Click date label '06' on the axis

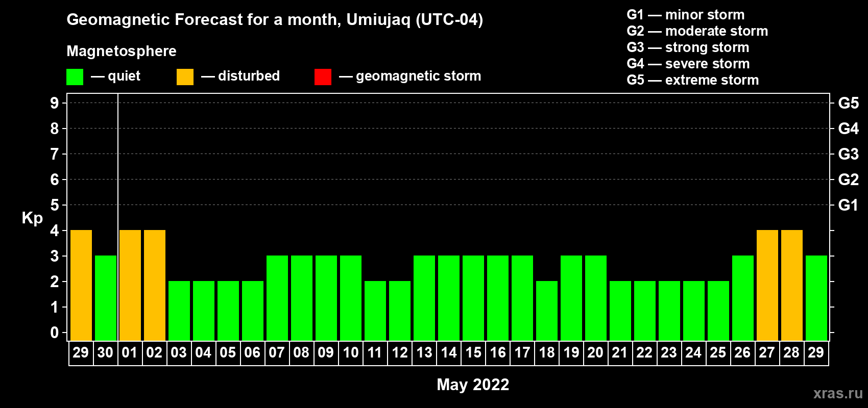click(252, 353)
